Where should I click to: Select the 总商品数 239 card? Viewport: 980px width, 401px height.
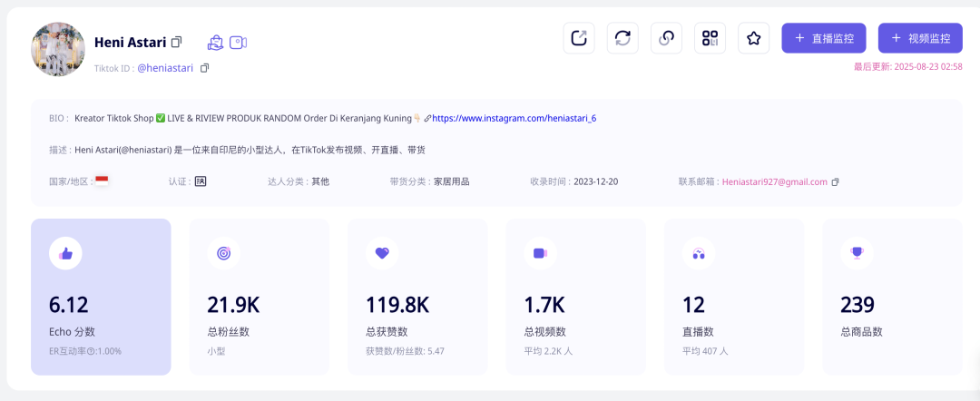click(x=892, y=296)
